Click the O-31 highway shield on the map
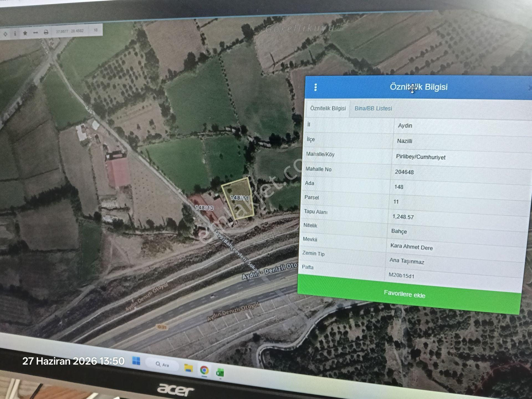 [x=162, y=327]
